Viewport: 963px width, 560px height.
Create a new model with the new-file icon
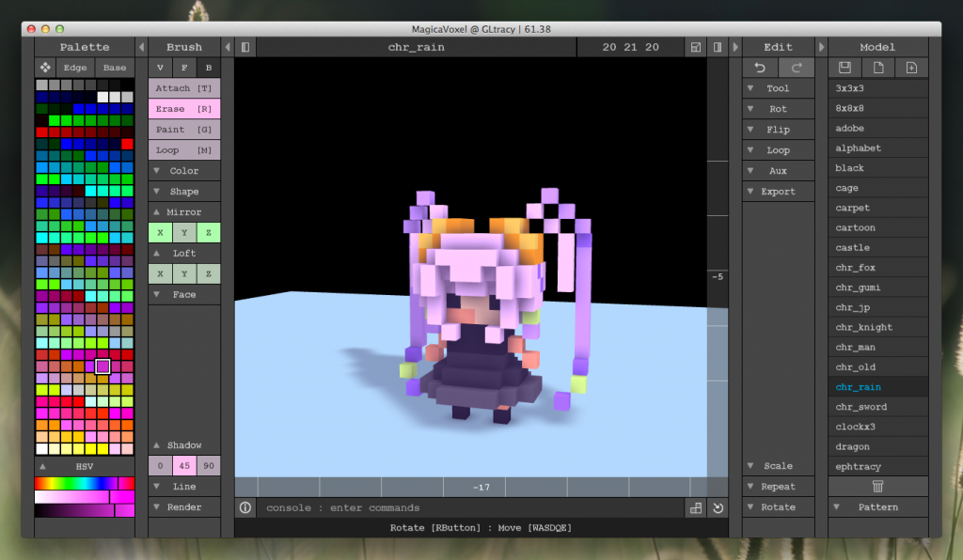coord(877,68)
